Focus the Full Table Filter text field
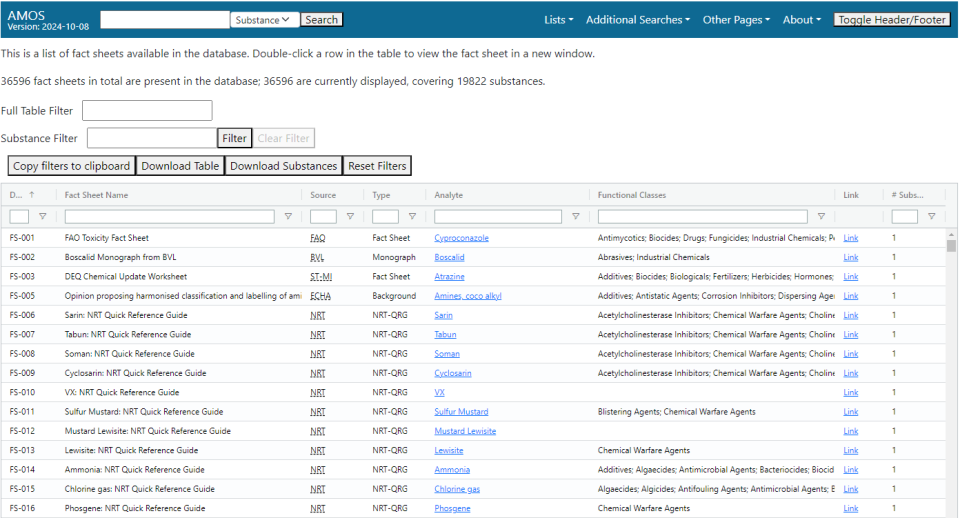Screen dimensions: 960x518 pos(147,111)
